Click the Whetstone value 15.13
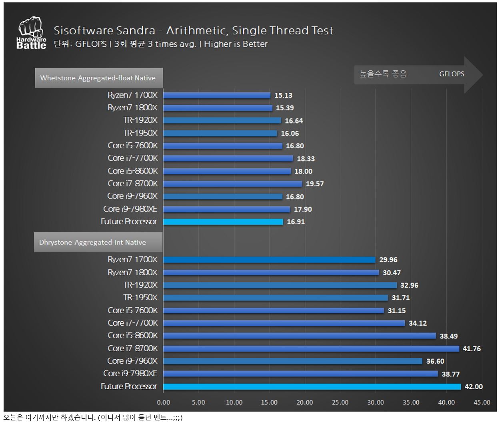504x422 pixels. click(x=283, y=96)
